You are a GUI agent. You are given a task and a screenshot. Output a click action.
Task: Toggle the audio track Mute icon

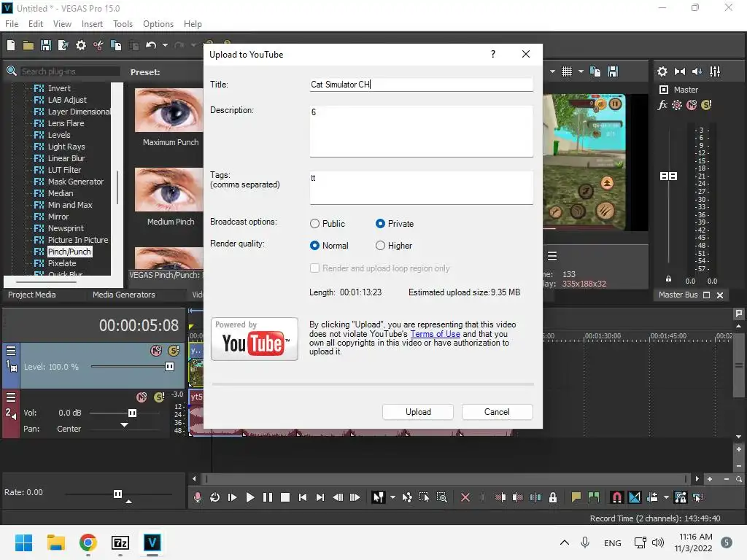pos(142,397)
